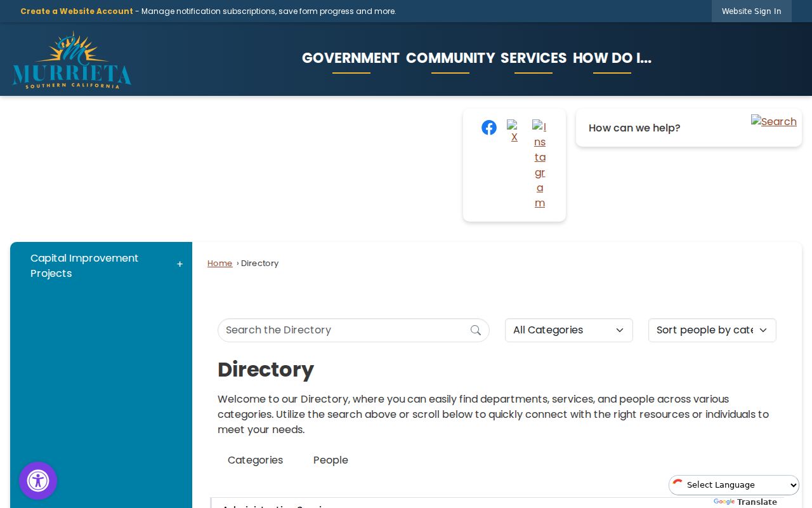Click the Directory breadcrumb text
812x508 pixels.
click(260, 264)
